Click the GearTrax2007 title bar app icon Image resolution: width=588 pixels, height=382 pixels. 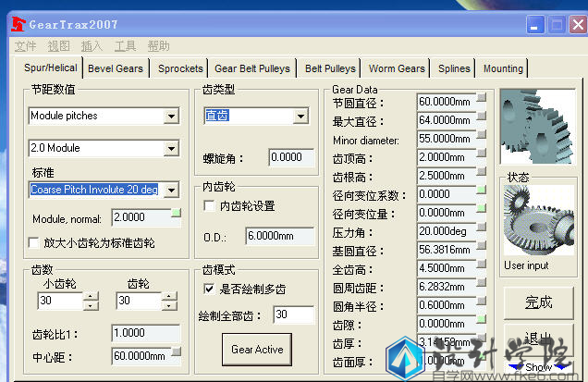click(18, 24)
